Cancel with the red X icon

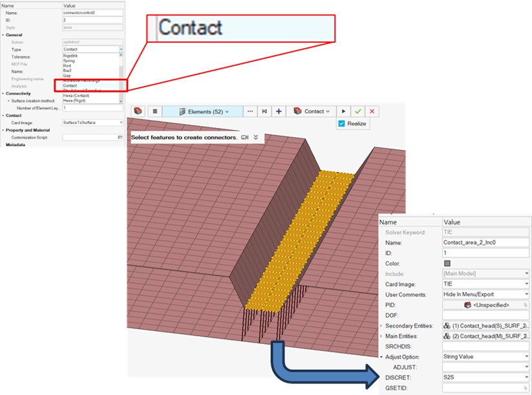372,111
